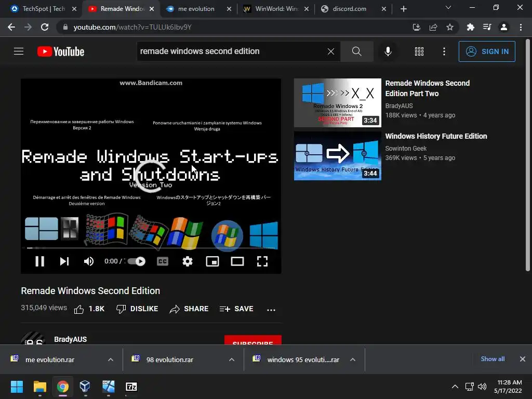Image resolution: width=532 pixels, height=399 pixels.
Task: Show all downloads
Action: pos(493,359)
